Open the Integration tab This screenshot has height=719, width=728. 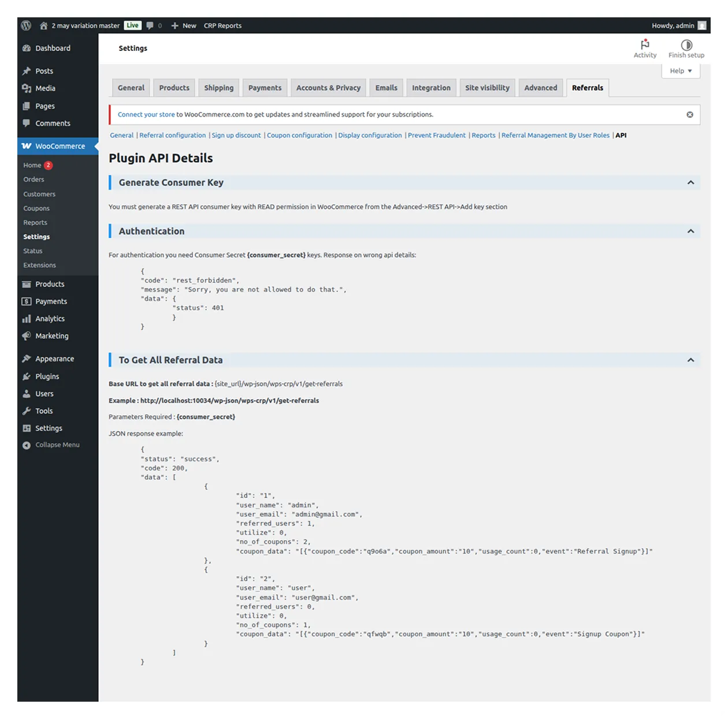[x=432, y=88]
